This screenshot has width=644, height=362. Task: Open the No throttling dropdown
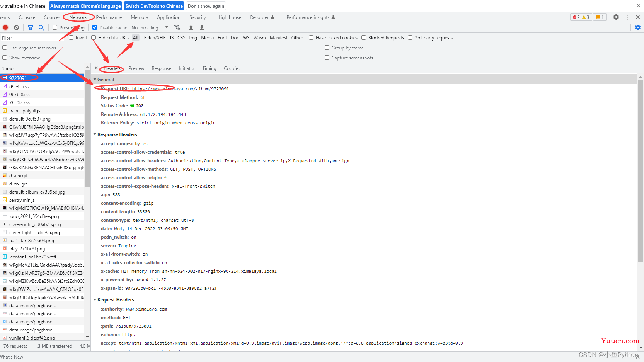[150, 27]
